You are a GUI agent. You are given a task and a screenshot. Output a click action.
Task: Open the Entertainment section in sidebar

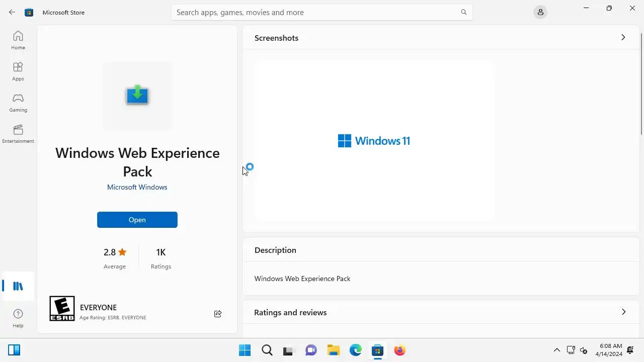pos(18,134)
